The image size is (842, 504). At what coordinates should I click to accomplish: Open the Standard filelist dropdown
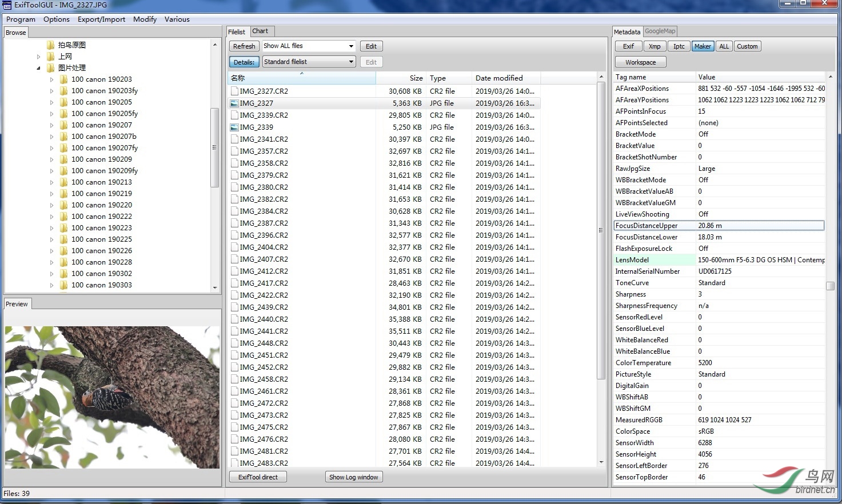[x=309, y=62]
